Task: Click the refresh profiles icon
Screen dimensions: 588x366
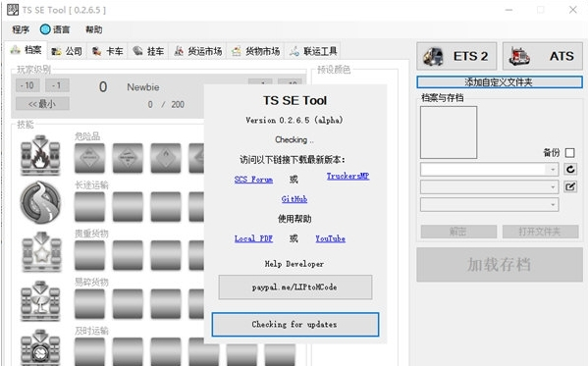Action: (x=570, y=169)
